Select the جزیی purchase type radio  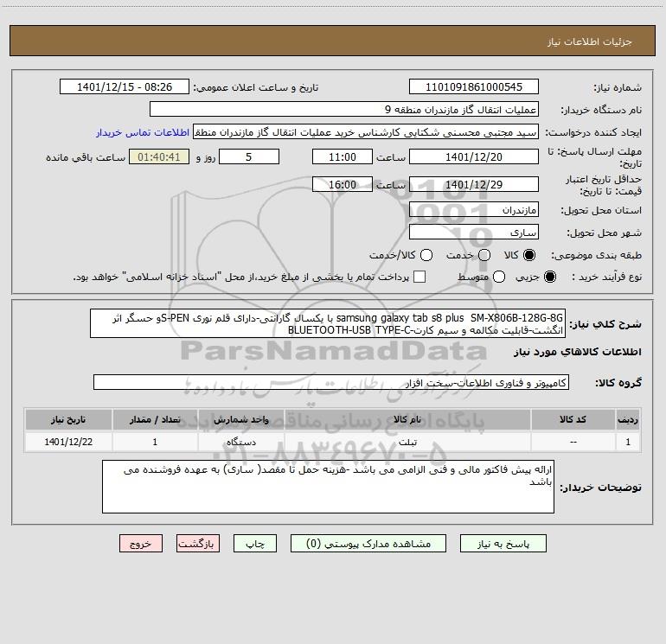click(549, 277)
